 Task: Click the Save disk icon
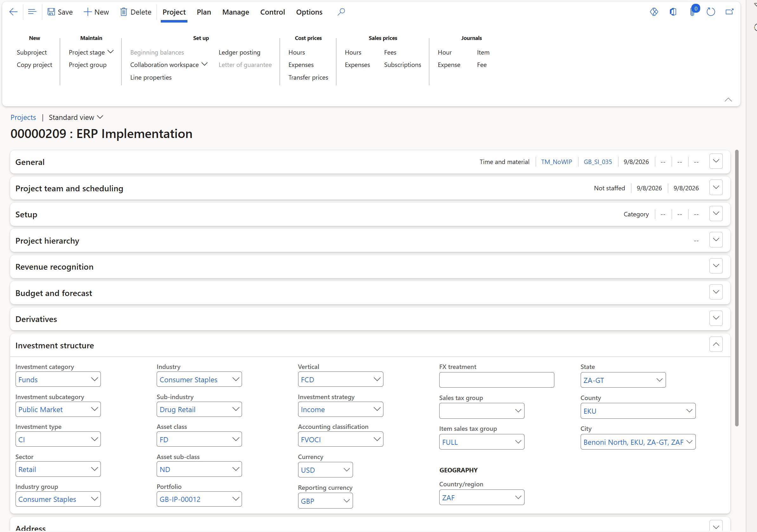(x=51, y=12)
